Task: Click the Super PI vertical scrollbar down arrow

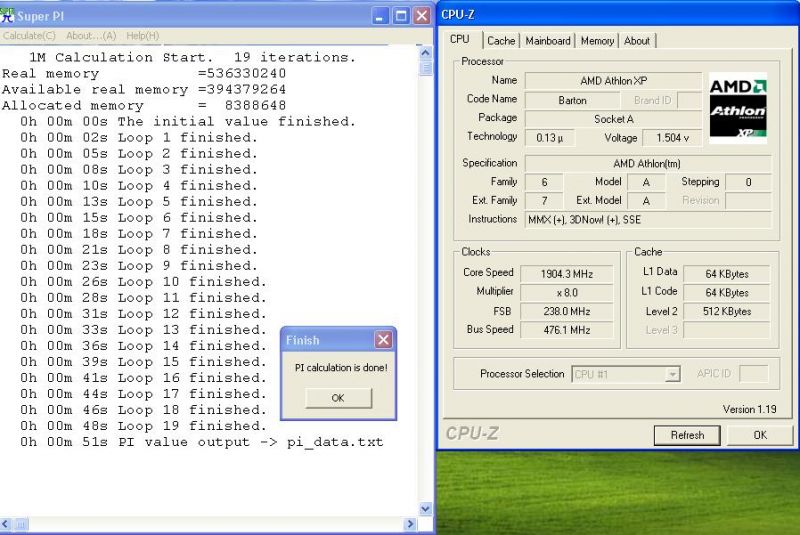Action: coord(426,508)
